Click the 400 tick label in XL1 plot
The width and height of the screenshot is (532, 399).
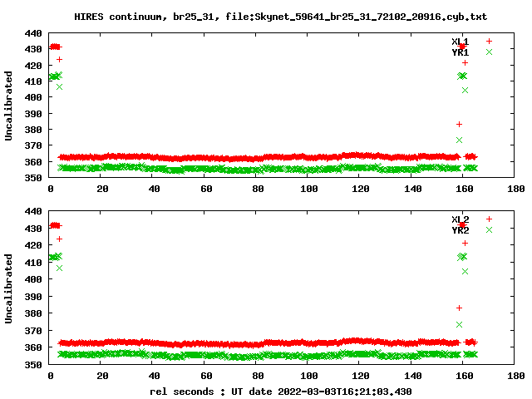point(33,97)
